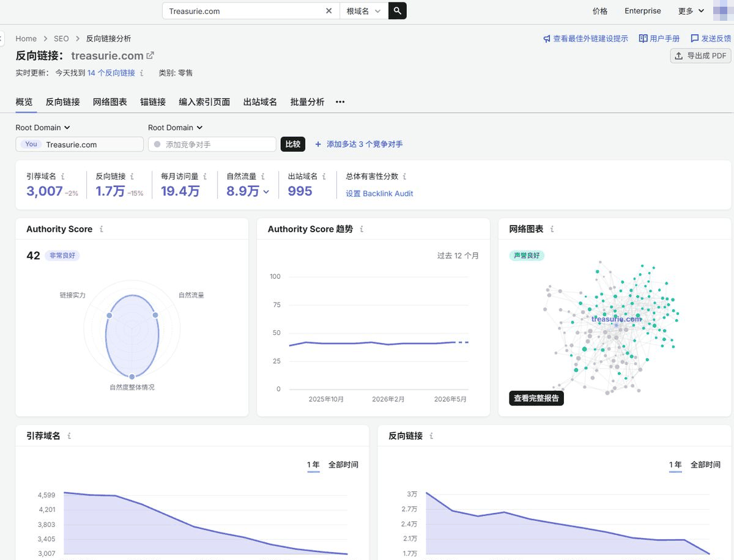Click the You Treasurie.com domain field
The width and height of the screenshot is (734, 560).
(x=80, y=144)
